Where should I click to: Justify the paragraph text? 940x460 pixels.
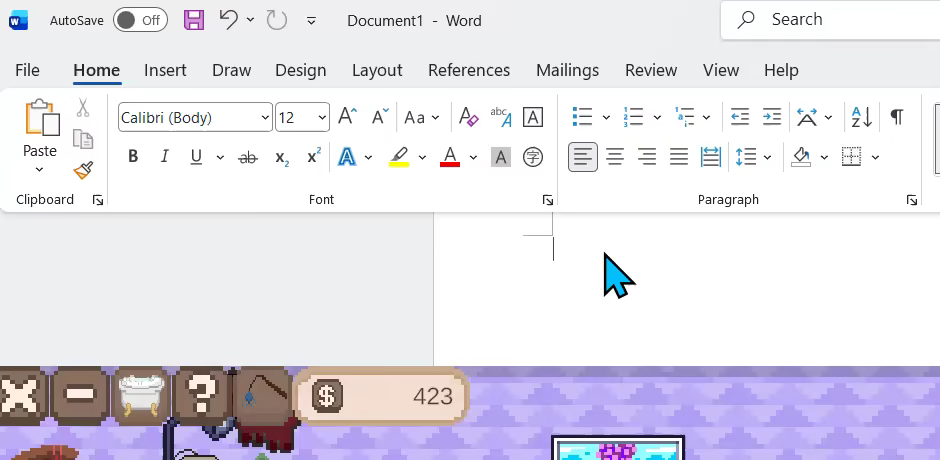tap(679, 157)
